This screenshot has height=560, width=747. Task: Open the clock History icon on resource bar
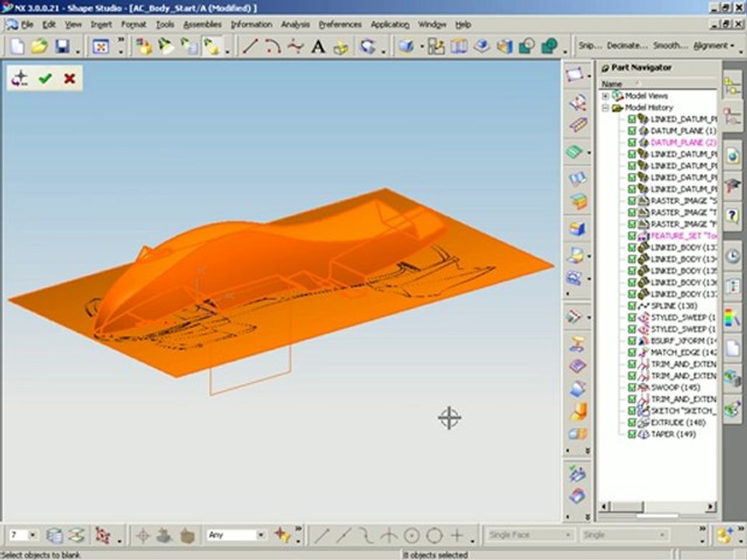pyautogui.click(x=733, y=256)
